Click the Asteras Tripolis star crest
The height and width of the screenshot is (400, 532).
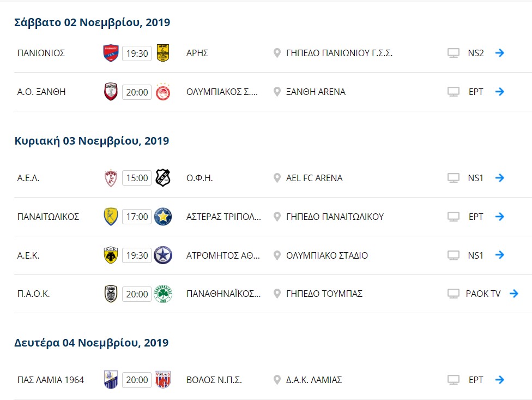pos(163,216)
